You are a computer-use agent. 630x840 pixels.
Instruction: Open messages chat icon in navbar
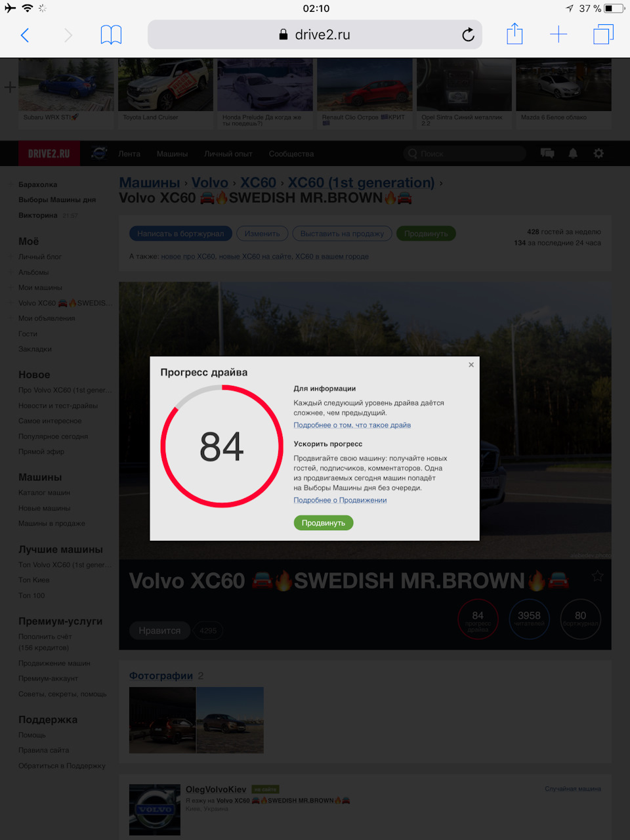[x=547, y=154]
